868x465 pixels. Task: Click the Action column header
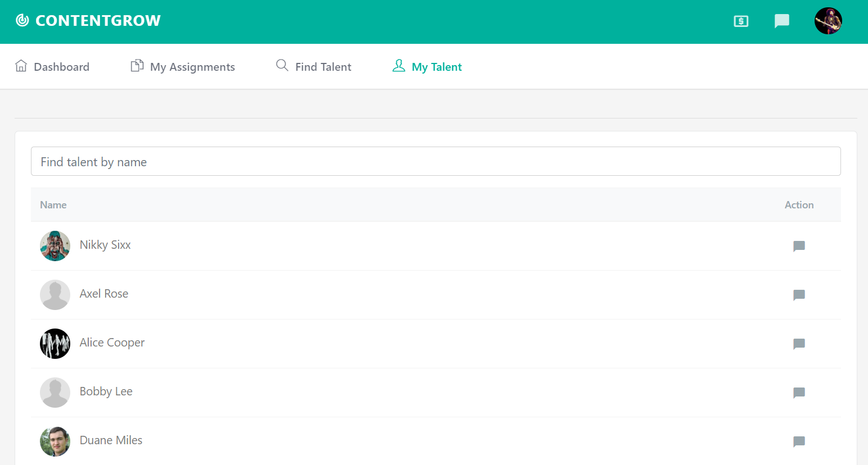(799, 205)
